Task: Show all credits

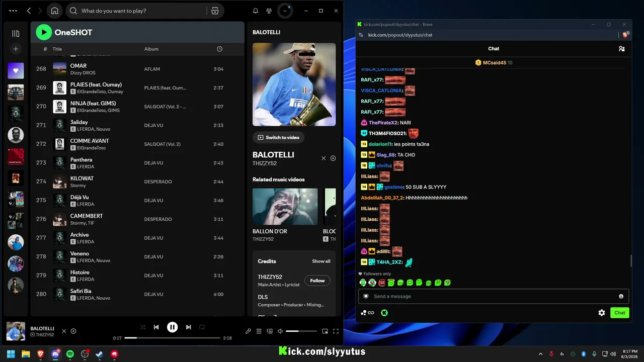Action: tap(321, 261)
